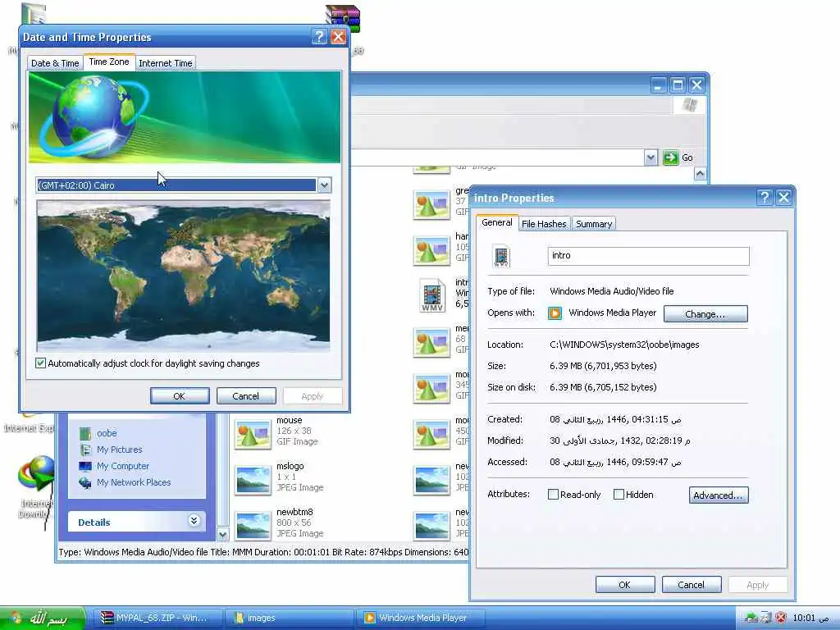The height and width of the screenshot is (630, 840).
Task: Click the Change... button for Opens with
Action: coord(705,314)
